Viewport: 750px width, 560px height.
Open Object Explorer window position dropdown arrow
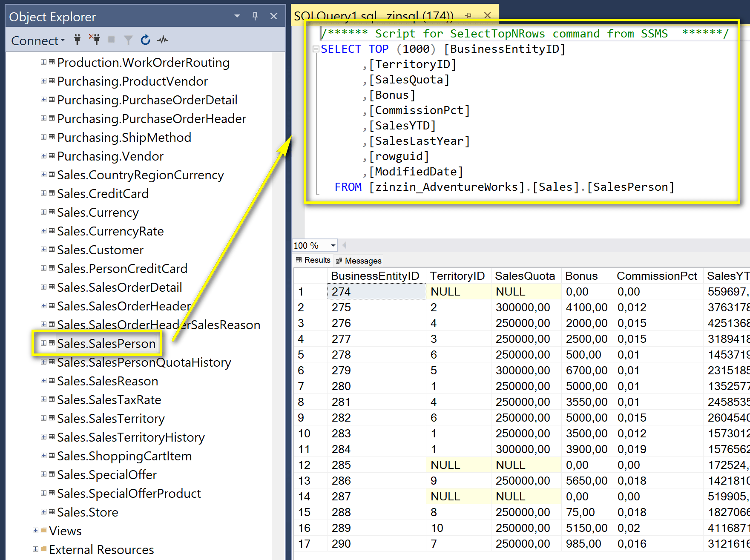pyautogui.click(x=237, y=16)
